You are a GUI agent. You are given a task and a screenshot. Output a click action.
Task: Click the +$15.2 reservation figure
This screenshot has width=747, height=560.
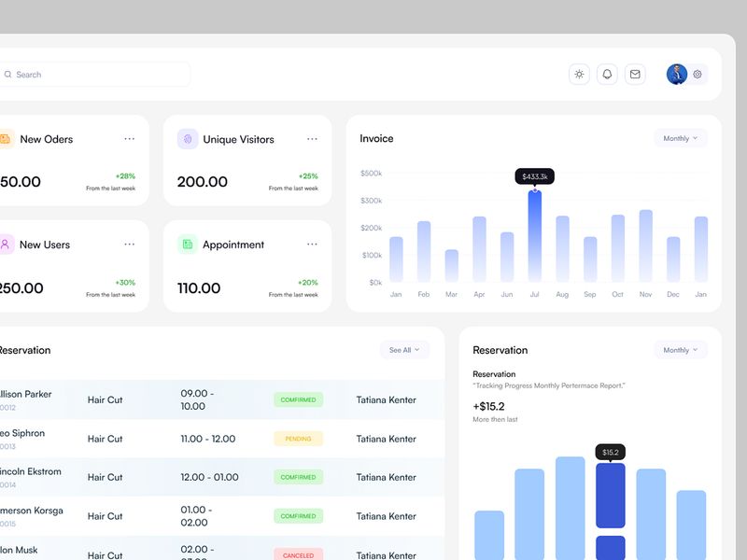pyautogui.click(x=488, y=406)
